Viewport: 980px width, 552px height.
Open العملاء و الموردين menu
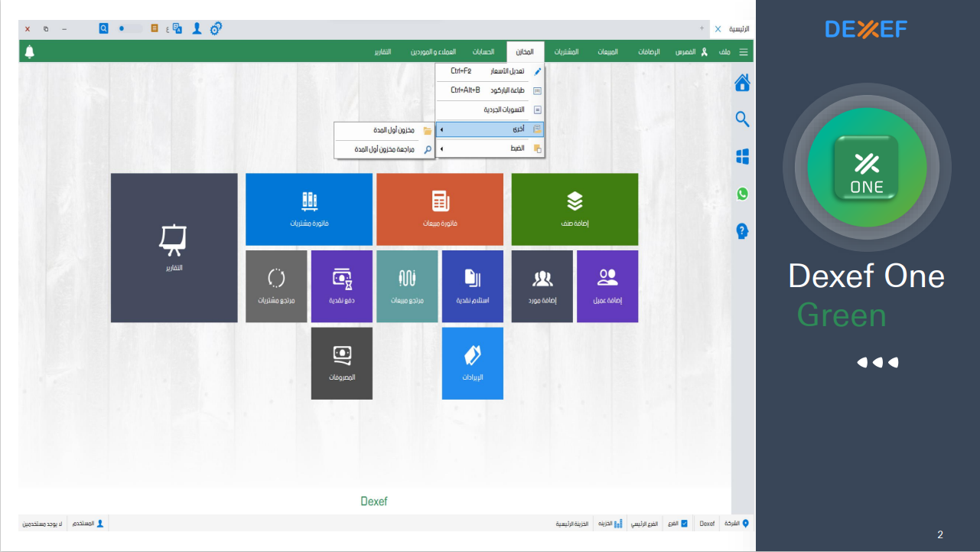[433, 52]
